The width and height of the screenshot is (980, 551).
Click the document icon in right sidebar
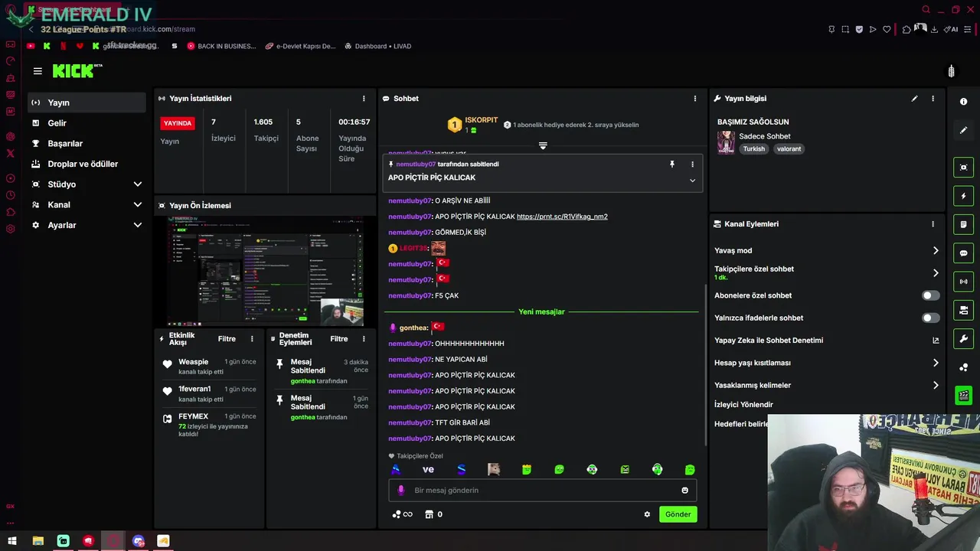(x=963, y=225)
